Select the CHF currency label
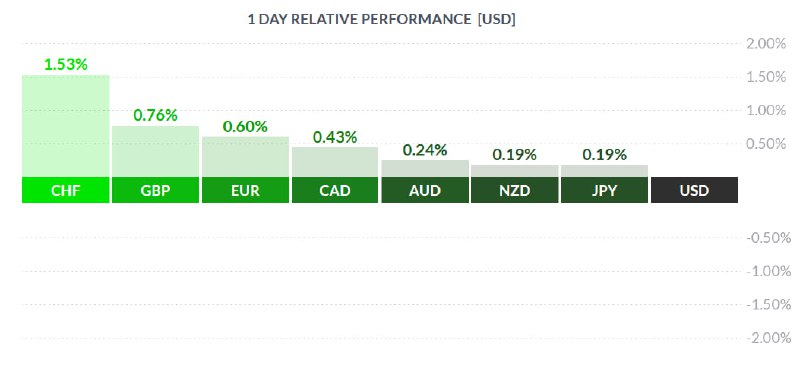The width and height of the screenshot is (800, 365). coord(66,190)
